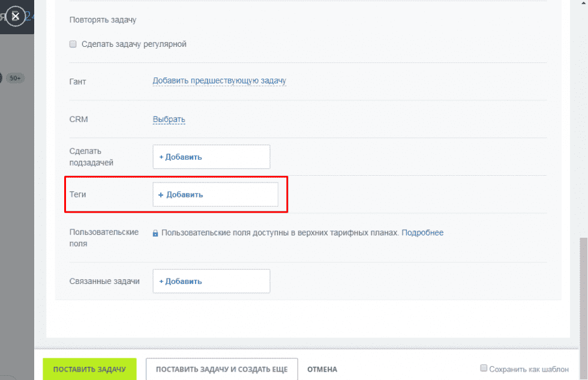Open "Подробнее" link about tariff plans
The width and height of the screenshot is (588, 380).
coord(422,233)
